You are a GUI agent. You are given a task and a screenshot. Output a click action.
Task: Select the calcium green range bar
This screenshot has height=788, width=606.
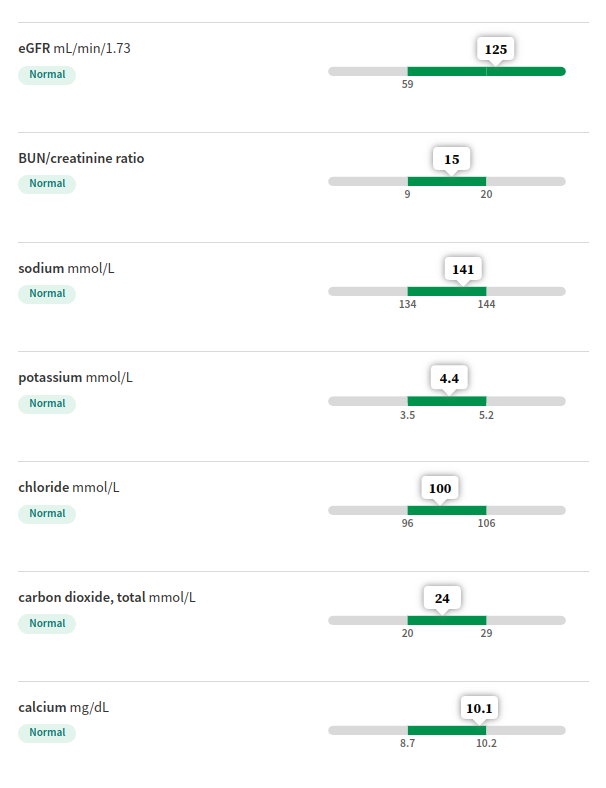point(447,730)
